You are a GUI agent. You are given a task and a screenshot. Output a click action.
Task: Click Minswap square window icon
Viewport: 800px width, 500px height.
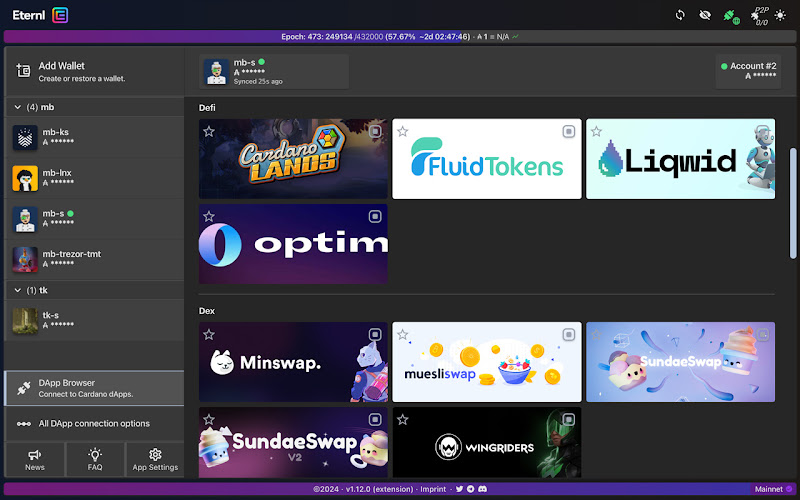coord(375,335)
